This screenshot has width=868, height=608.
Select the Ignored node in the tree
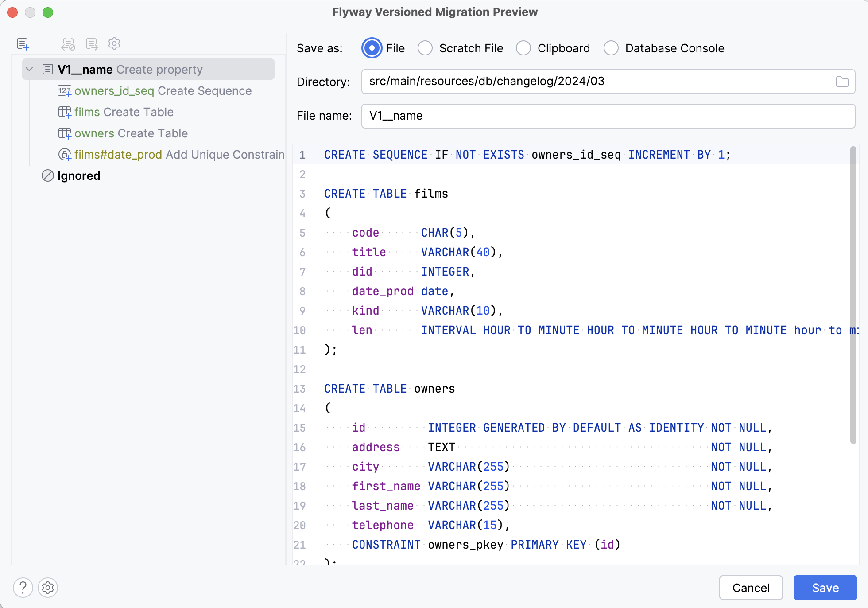(x=78, y=175)
